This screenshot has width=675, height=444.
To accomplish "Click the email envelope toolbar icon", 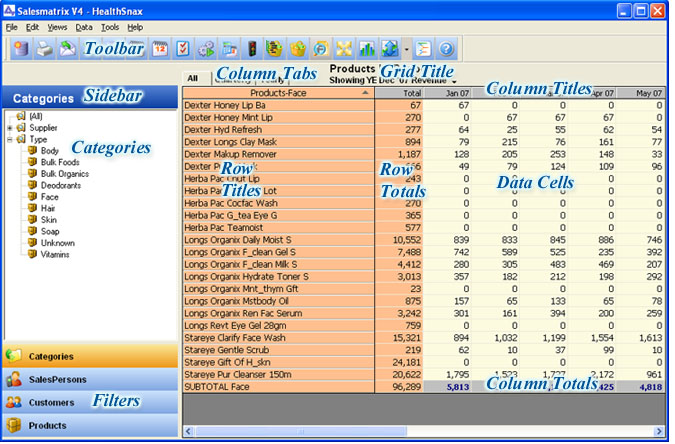I will [67, 49].
